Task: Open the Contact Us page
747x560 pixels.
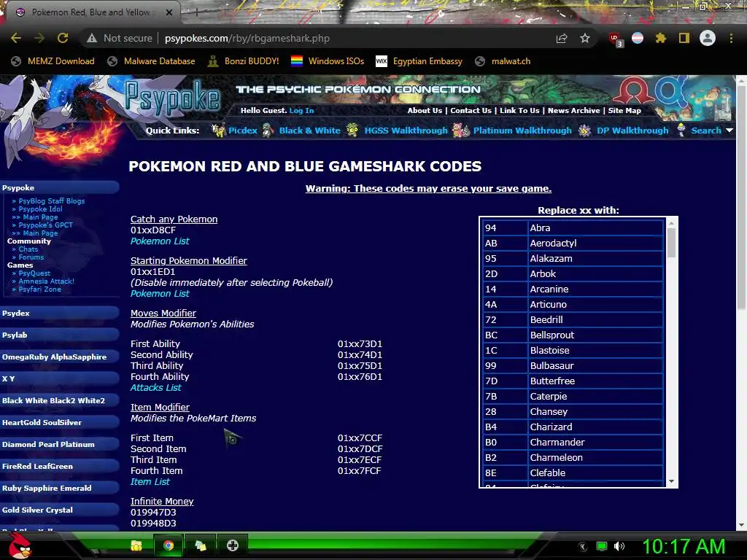Action: point(471,111)
